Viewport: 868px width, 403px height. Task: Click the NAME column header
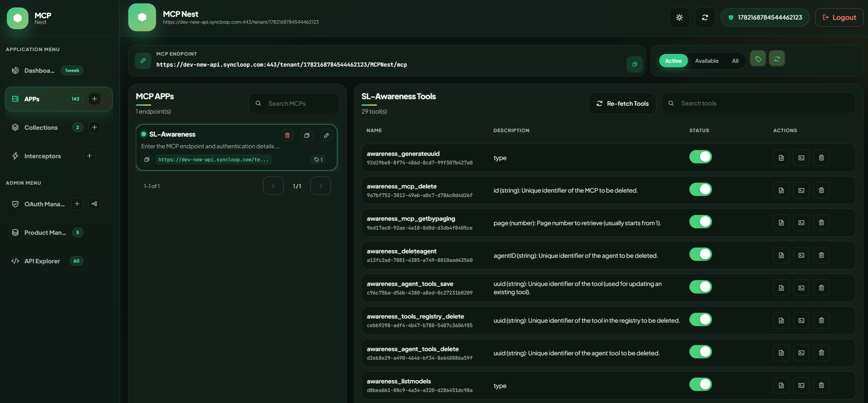374,130
